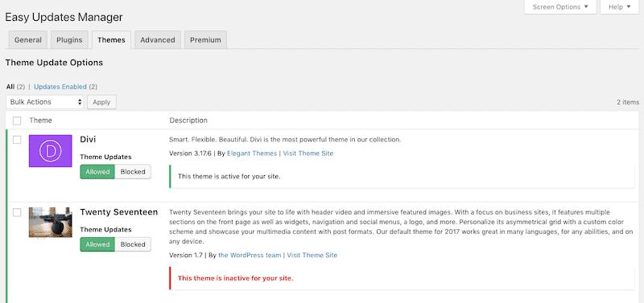Visit Theme Site for Twenty Seventeen

(x=312, y=255)
